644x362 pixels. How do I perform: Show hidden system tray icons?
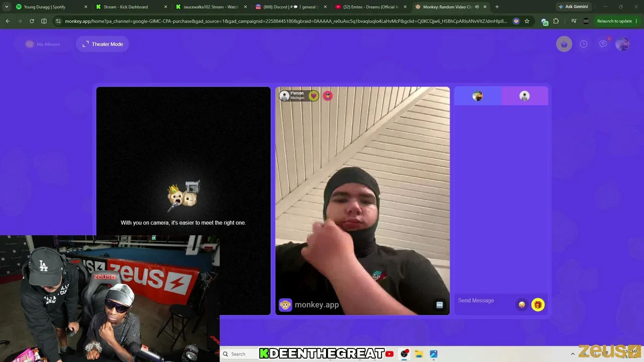coord(573,354)
